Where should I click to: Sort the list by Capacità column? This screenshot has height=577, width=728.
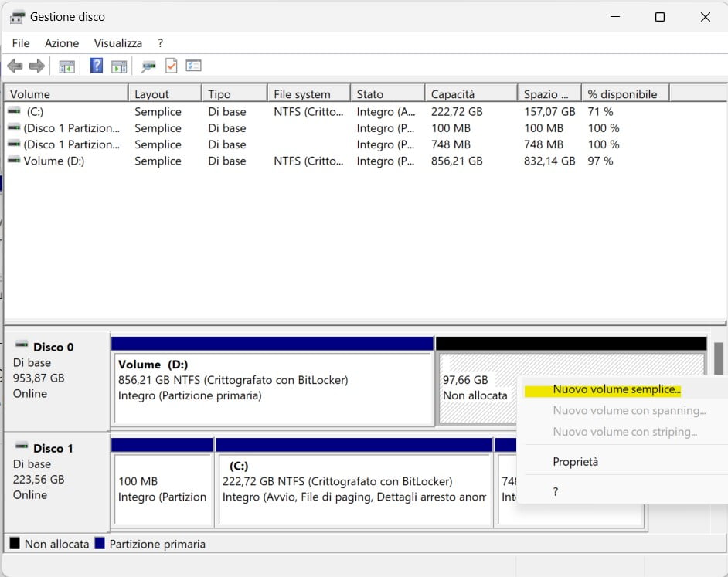click(470, 94)
